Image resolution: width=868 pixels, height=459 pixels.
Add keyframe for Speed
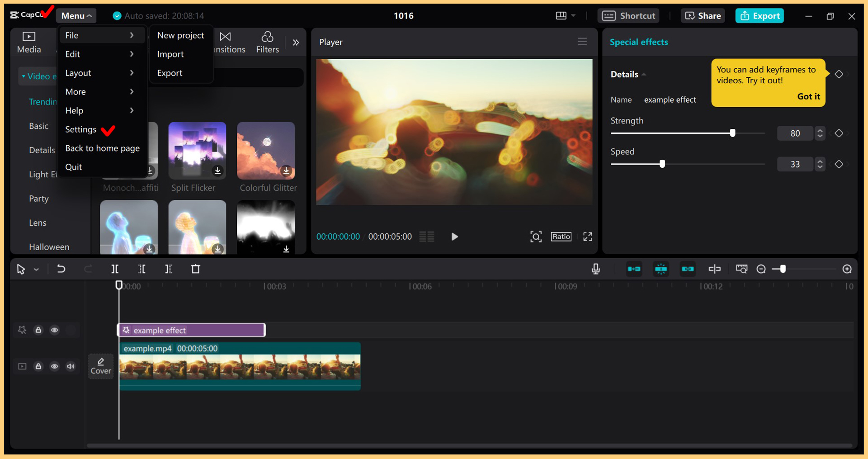tap(839, 164)
